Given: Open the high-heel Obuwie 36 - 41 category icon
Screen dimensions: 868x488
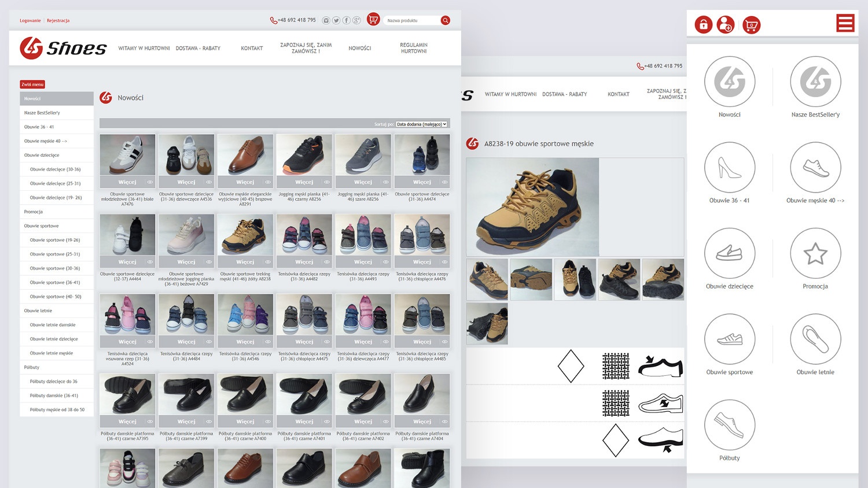Looking at the screenshot, I should click(729, 168).
